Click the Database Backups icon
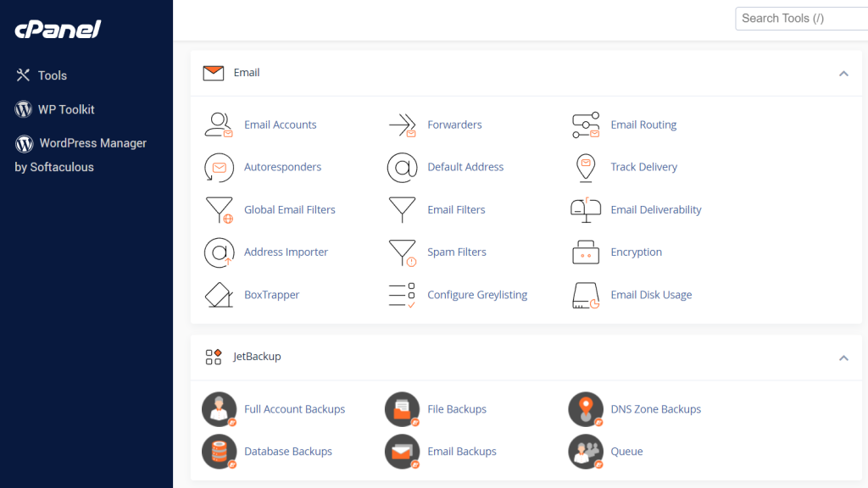 220,452
